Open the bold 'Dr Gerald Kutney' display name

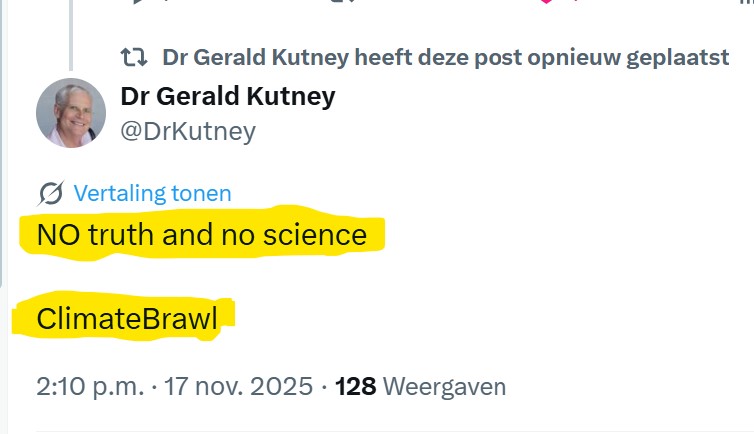click(x=227, y=97)
